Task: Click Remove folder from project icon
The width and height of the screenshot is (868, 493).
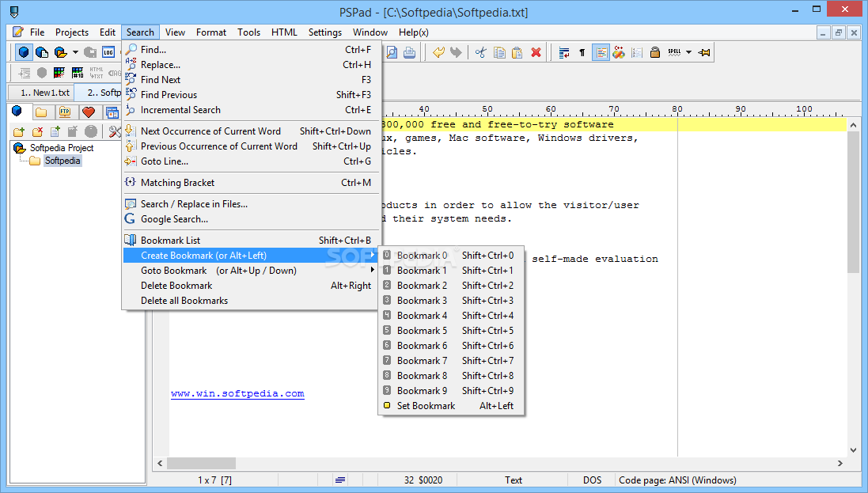Action: pos(37,131)
